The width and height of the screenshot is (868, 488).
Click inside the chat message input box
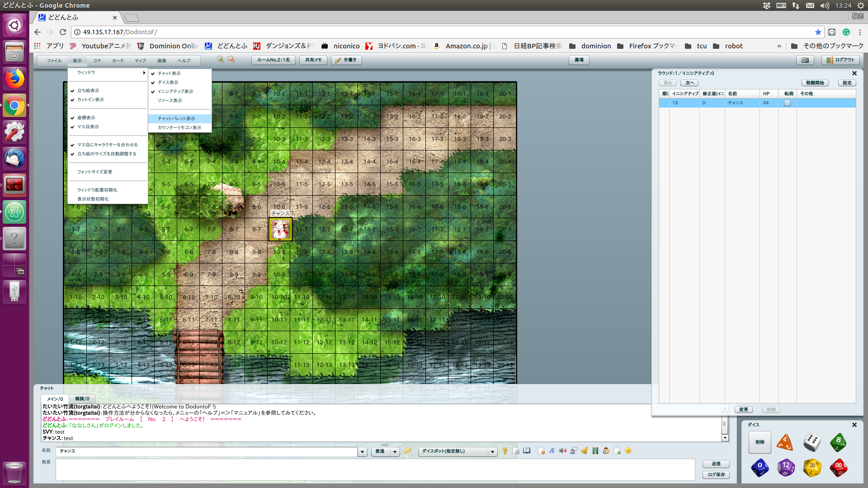(375, 470)
